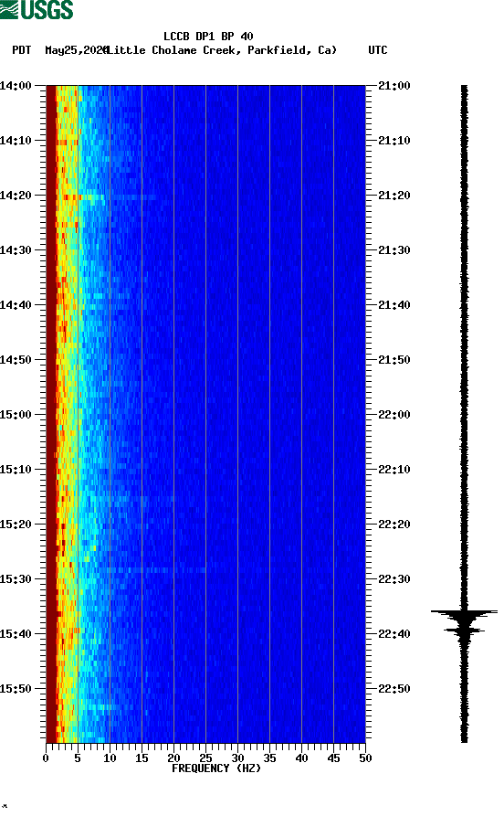Click the 10 Hz frequency tick label
Viewport: 504px width, 816px height.
point(110,758)
